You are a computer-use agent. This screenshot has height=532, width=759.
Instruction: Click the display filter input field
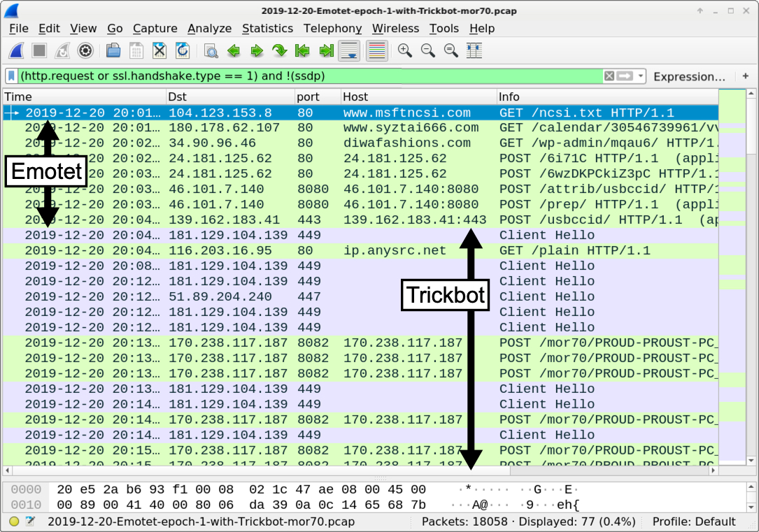[310, 76]
